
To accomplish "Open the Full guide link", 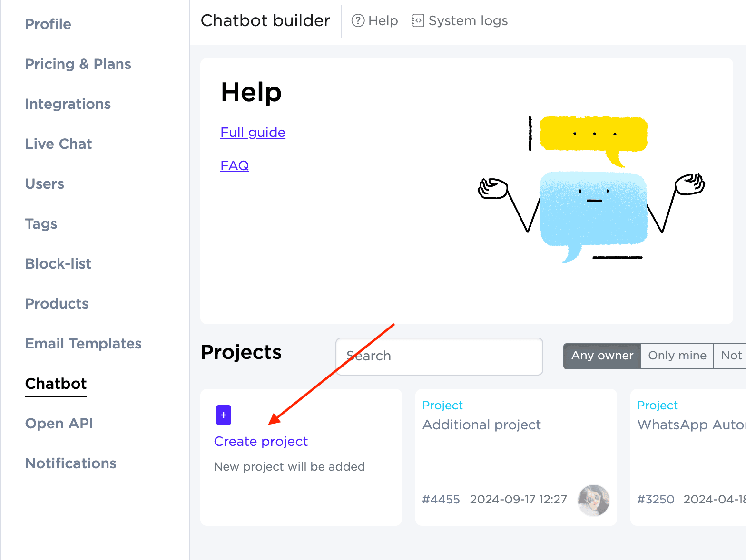I will [x=253, y=132].
